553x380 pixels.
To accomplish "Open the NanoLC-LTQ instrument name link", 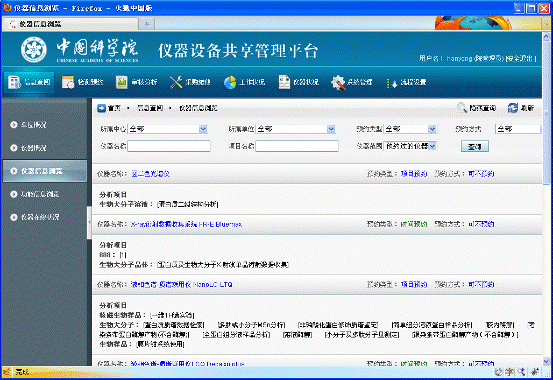I will pyautogui.click(x=181, y=284).
